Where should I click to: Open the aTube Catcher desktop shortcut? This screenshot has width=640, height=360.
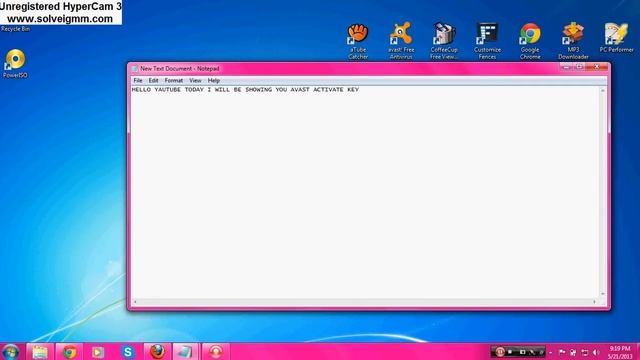358,41
